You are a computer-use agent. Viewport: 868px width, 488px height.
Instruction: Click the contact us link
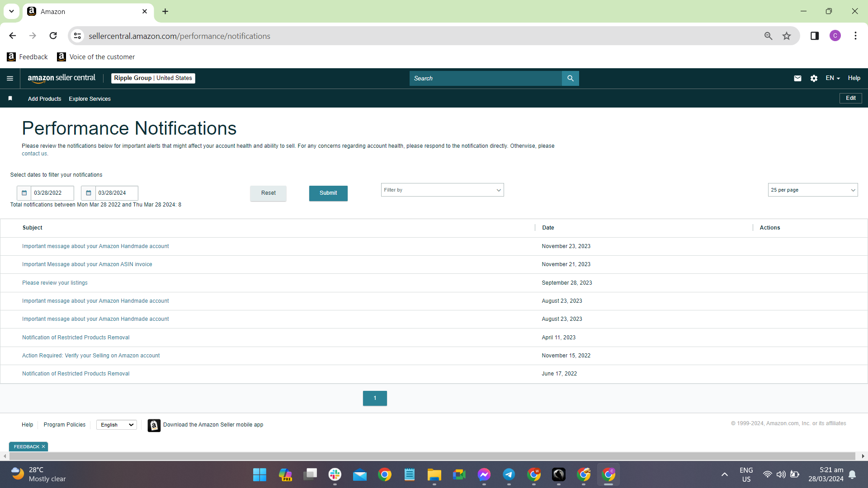tap(34, 154)
